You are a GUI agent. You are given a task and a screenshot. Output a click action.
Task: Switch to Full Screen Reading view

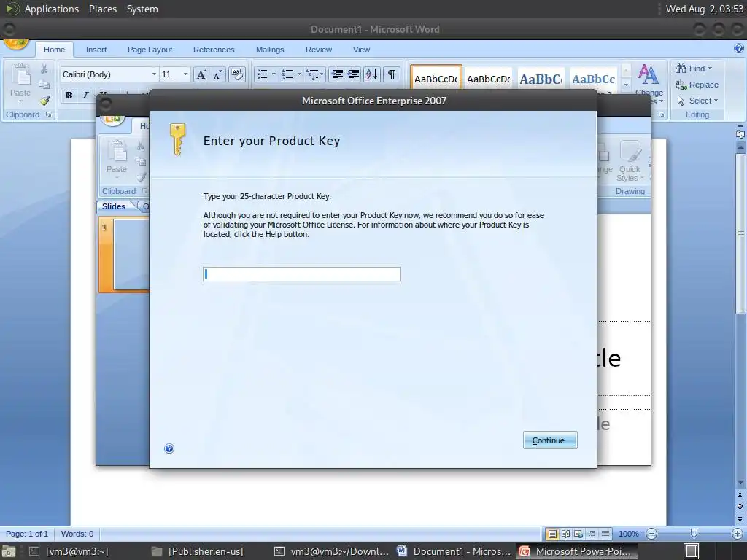click(565, 534)
